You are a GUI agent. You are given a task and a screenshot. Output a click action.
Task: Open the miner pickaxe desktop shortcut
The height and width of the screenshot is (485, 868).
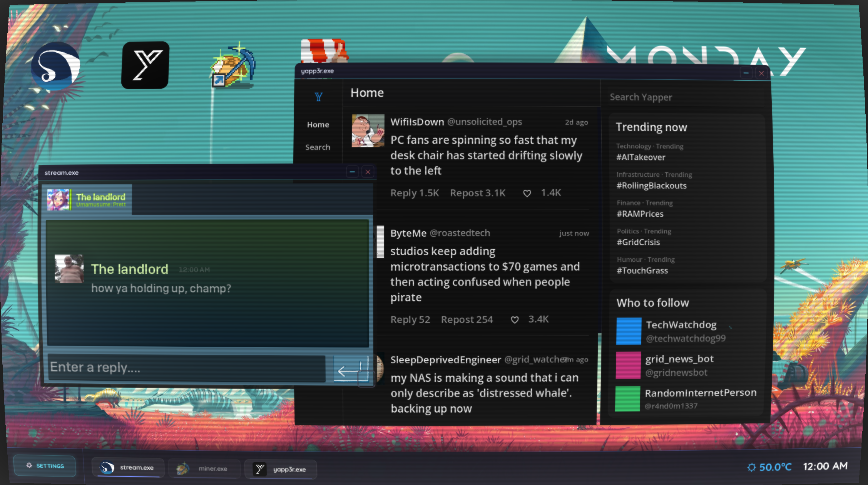(233, 66)
